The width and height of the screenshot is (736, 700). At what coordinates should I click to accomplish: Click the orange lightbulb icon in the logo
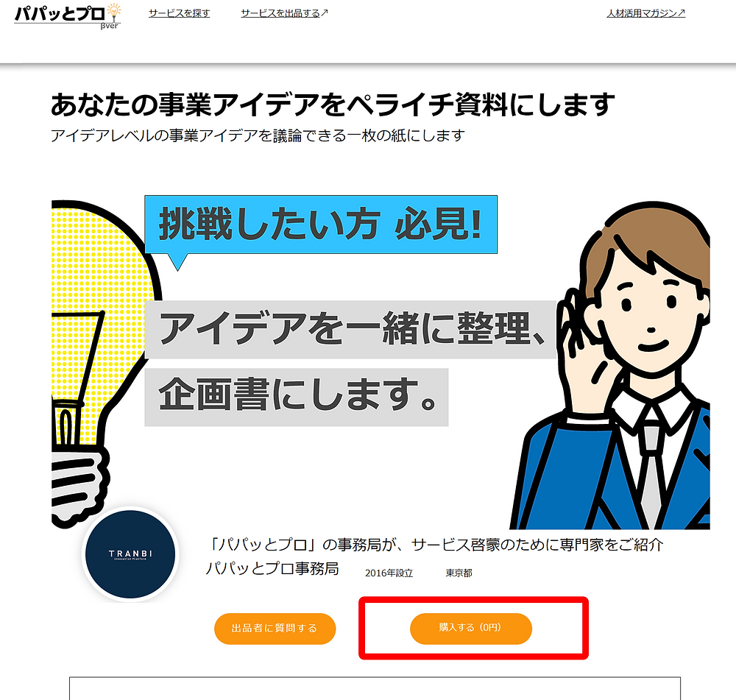click(113, 11)
